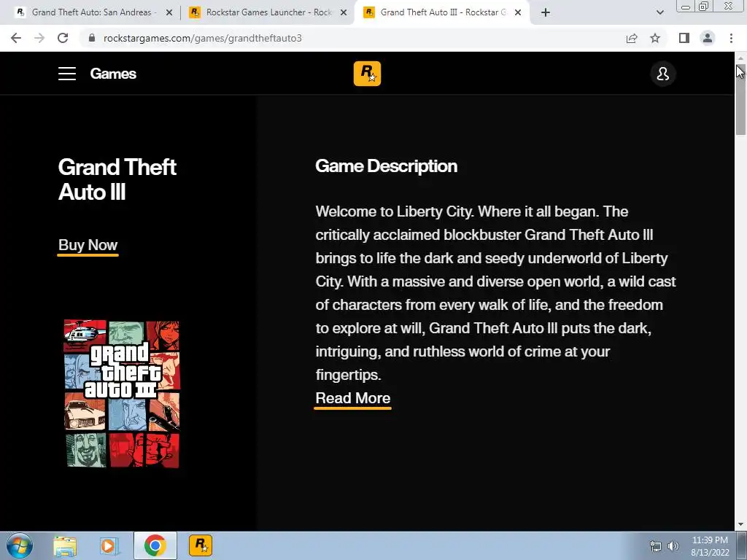Open the Windows Start menu
The height and width of the screenshot is (560, 747).
tap(20, 545)
